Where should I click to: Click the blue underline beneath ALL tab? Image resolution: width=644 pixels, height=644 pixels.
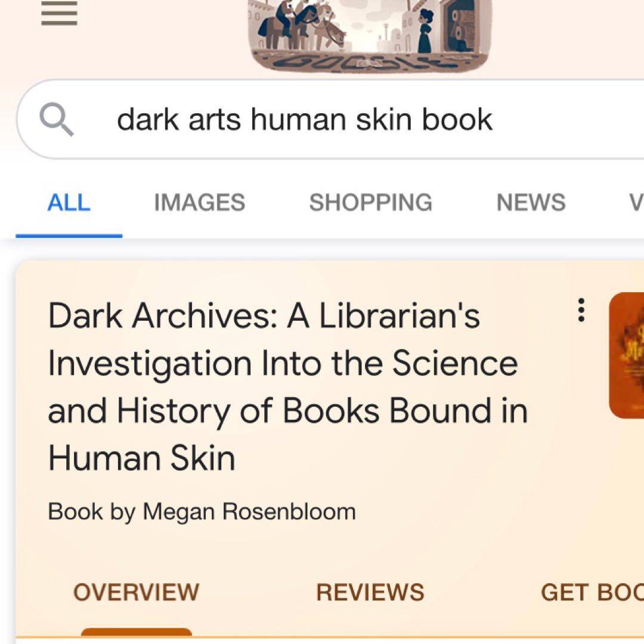tap(69, 236)
